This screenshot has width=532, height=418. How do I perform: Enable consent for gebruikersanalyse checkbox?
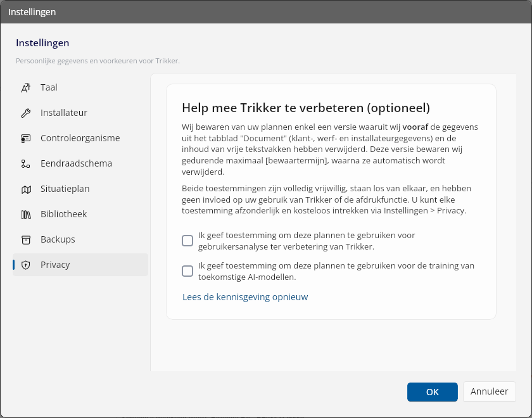[187, 241]
